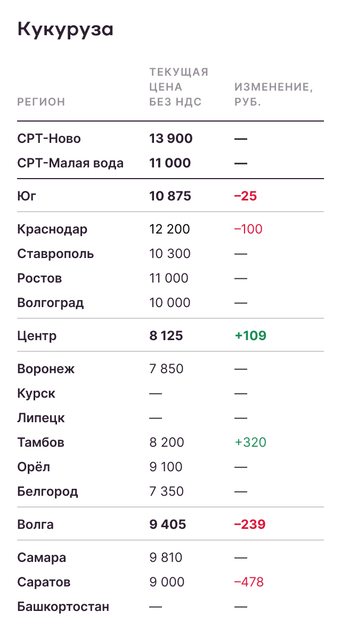
Task: Click the Кукуруза heading
Action: coord(66,29)
